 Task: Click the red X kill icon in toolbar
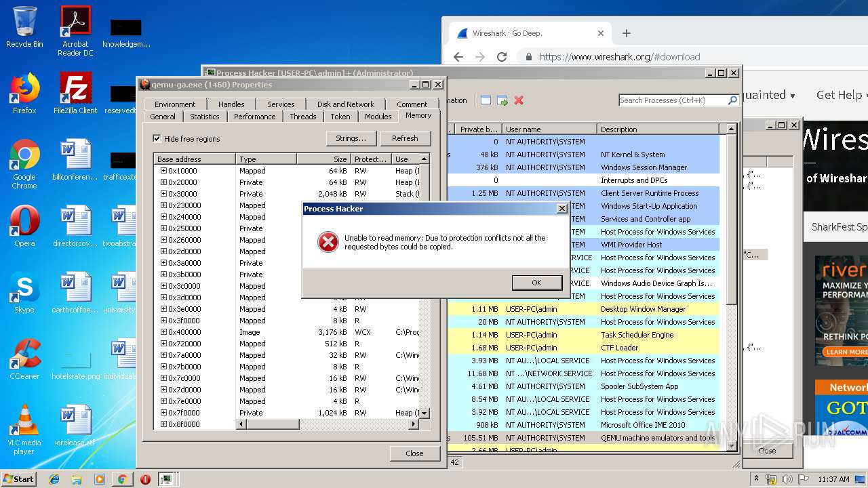click(x=519, y=100)
